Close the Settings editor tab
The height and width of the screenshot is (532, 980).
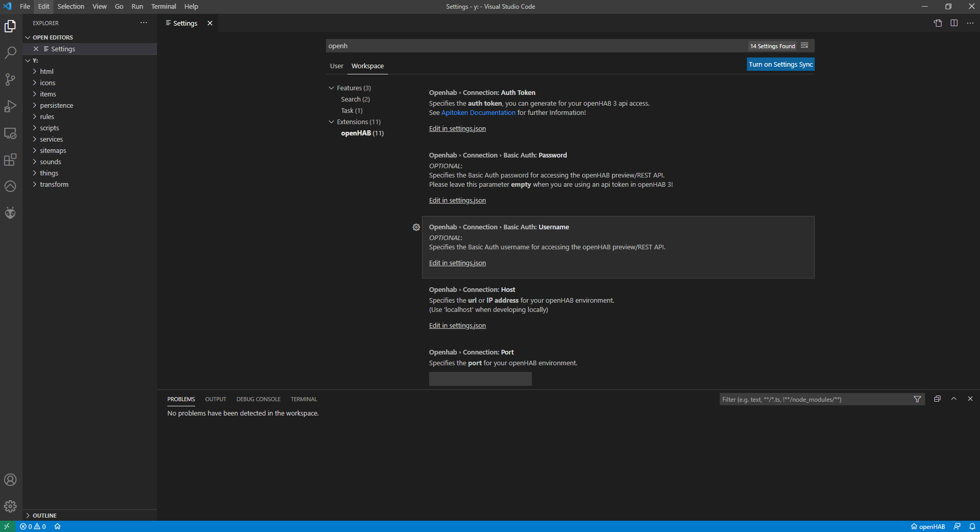pos(210,23)
